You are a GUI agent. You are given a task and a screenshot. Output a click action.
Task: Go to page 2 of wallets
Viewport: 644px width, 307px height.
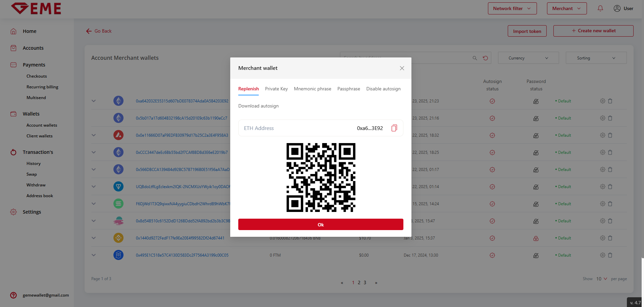click(359, 283)
